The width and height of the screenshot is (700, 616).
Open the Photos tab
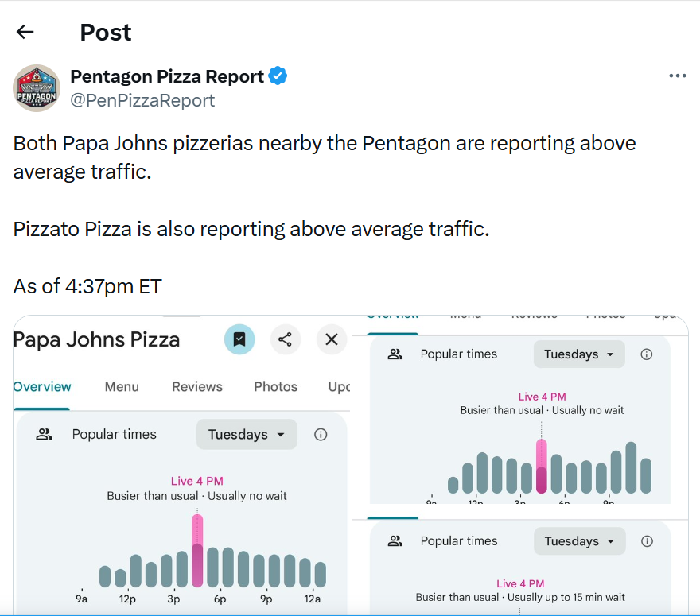click(x=275, y=387)
